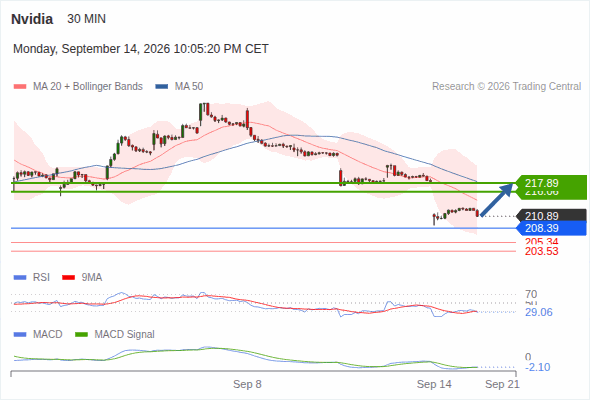Viewport: 590px width, 400px height.
Task: Click the RSI 70 level label
Action: pos(531,294)
